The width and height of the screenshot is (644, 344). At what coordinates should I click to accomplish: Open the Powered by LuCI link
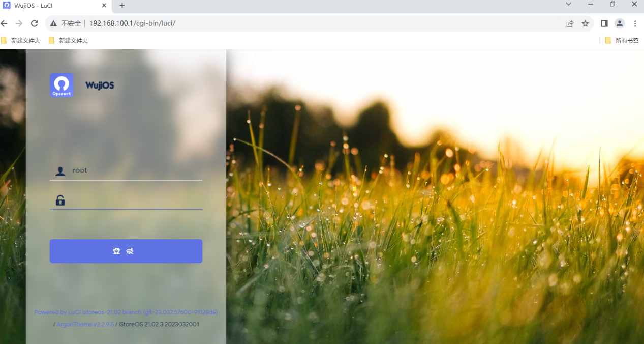tap(126, 312)
